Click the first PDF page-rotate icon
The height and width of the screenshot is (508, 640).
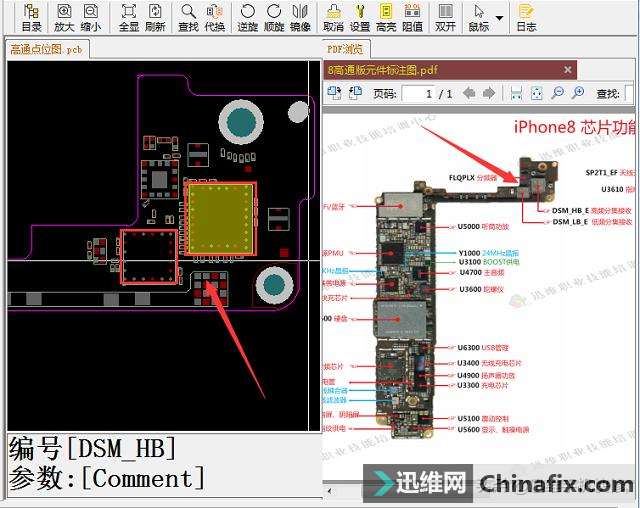point(335,93)
